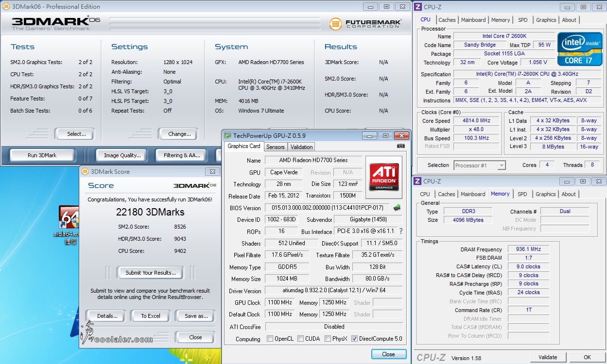Click the Close button in GPU-Z
Image resolution: width=607 pixels, height=364 pixels.
[x=389, y=354]
